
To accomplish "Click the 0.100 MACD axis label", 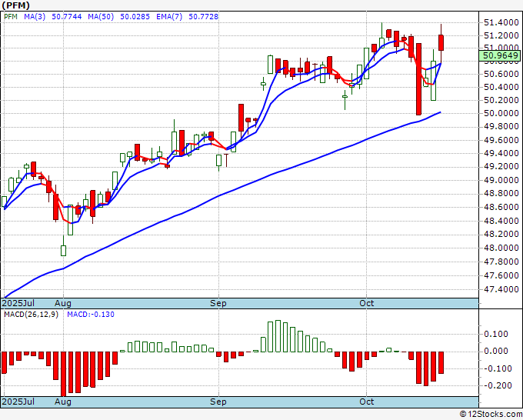I will [495, 334].
